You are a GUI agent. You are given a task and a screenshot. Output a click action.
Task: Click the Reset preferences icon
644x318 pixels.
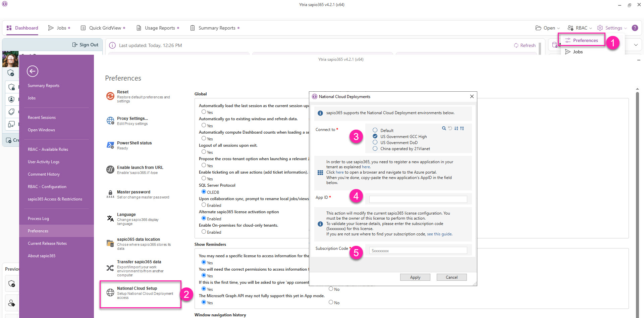[x=110, y=96]
